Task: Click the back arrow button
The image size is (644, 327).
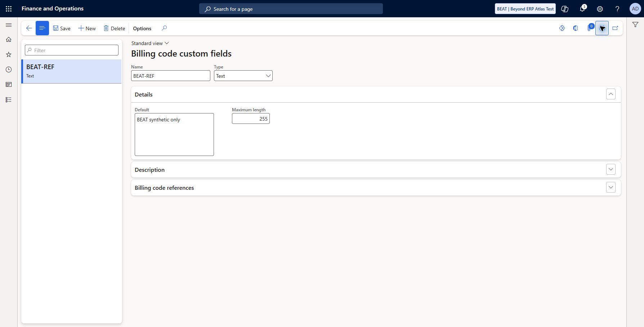Action: [x=29, y=28]
